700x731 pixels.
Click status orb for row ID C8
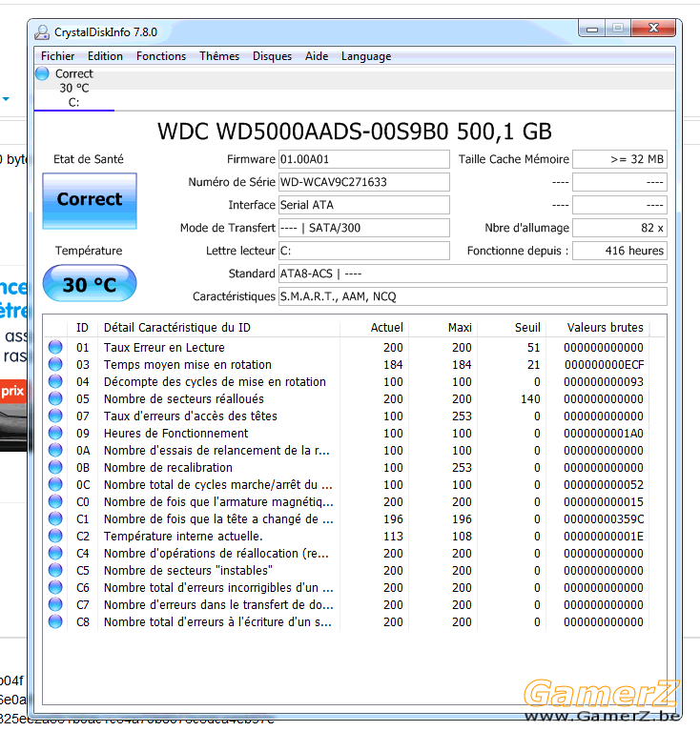(x=55, y=621)
